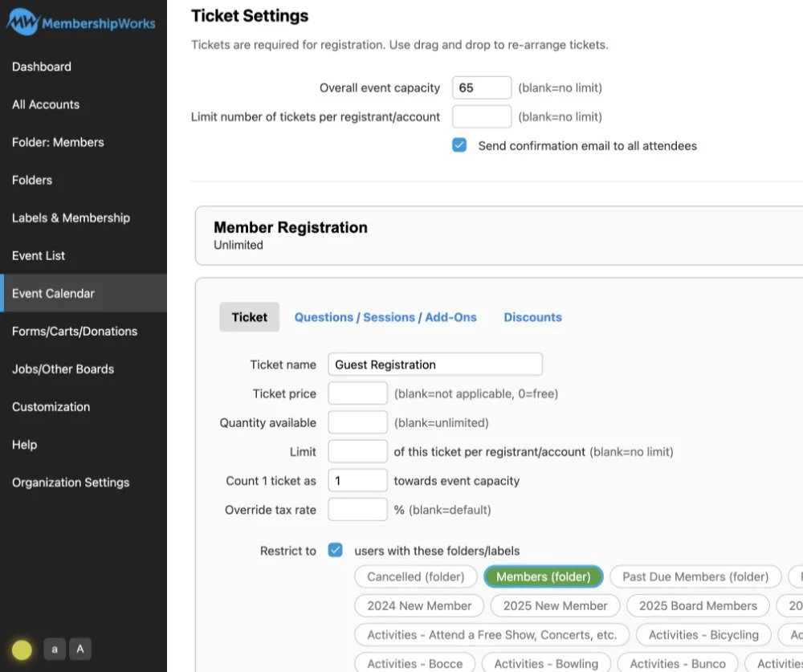Uncheck the Restrict to checkbox
This screenshot has width=803, height=672.
click(336, 551)
